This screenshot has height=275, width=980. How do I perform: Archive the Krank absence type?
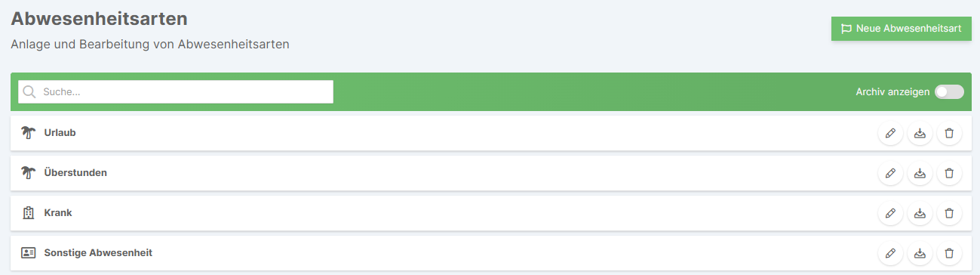(x=920, y=213)
